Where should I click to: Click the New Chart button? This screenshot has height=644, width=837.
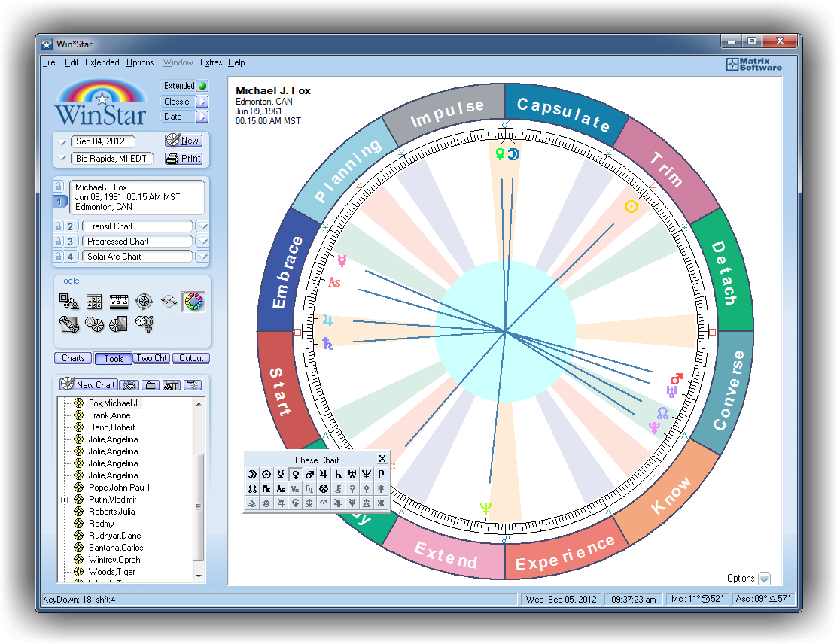point(88,385)
